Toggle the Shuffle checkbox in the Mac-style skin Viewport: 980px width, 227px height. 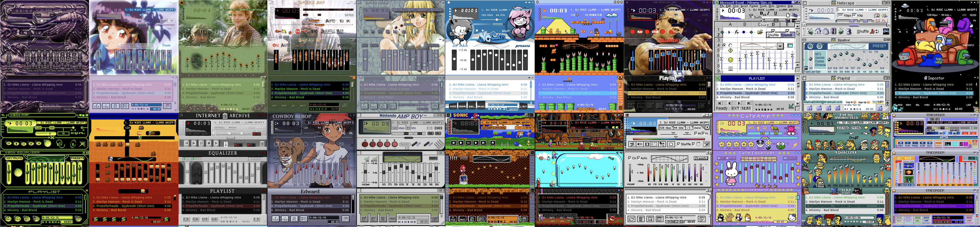pos(679,144)
